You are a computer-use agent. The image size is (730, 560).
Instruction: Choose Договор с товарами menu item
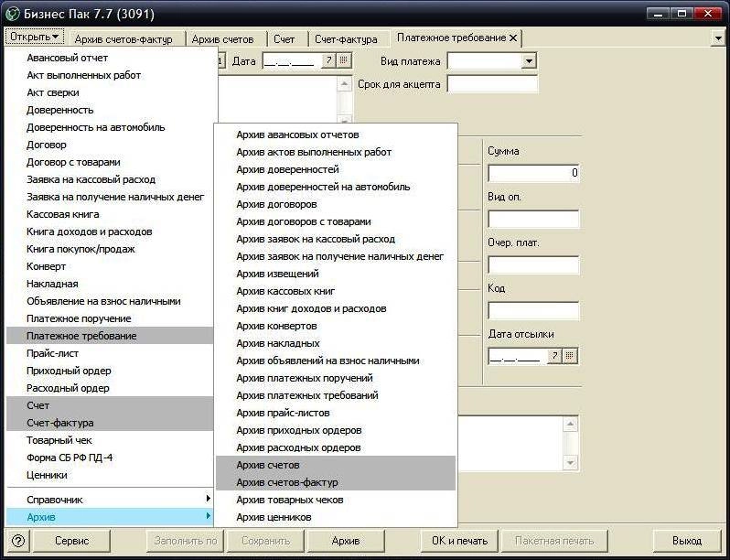[110, 162]
